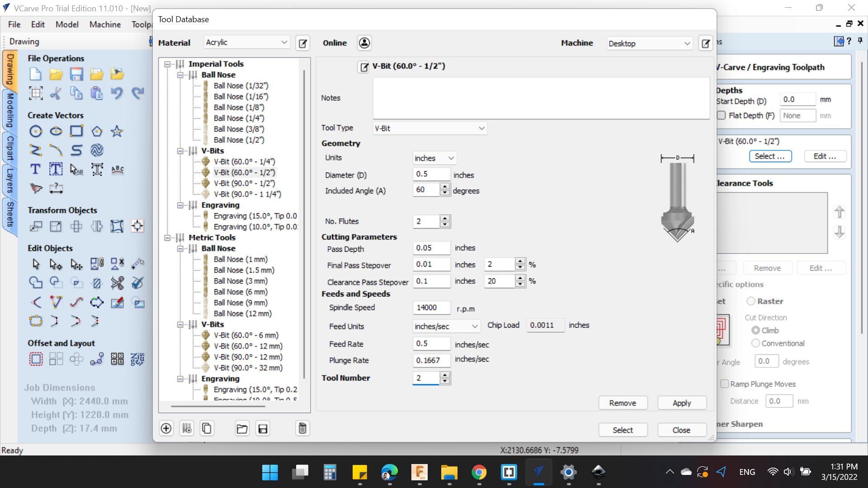Viewport: 868px width, 488px height.
Task: Select the Draw Text tool
Action: (x=35, y=169)
